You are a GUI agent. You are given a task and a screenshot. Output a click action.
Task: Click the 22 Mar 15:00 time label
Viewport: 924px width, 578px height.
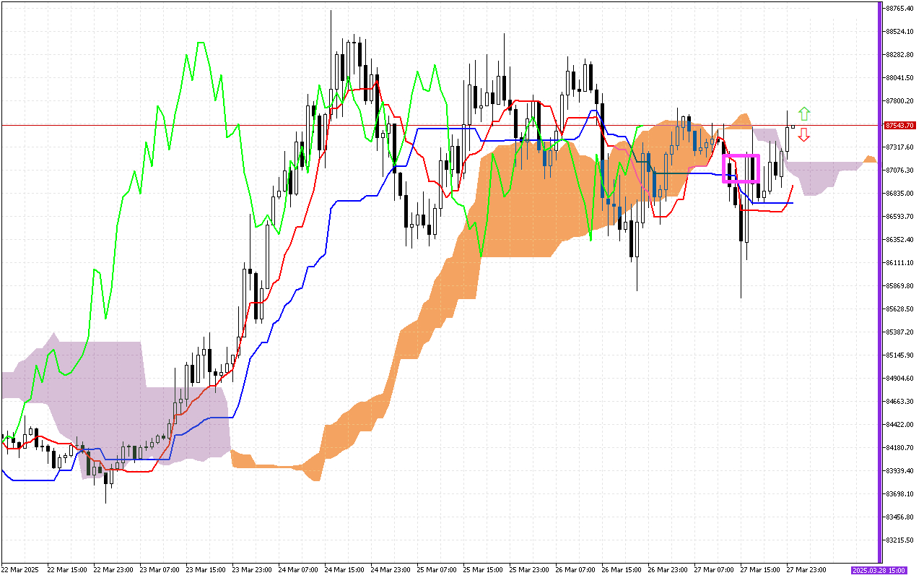[x=66, y=570]
